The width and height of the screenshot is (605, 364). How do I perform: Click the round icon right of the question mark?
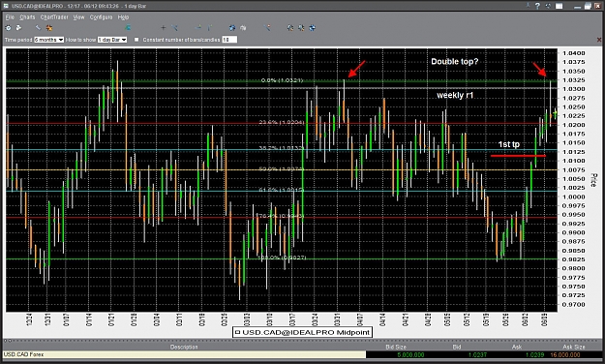pyautogui.click(x=548, y=6)
